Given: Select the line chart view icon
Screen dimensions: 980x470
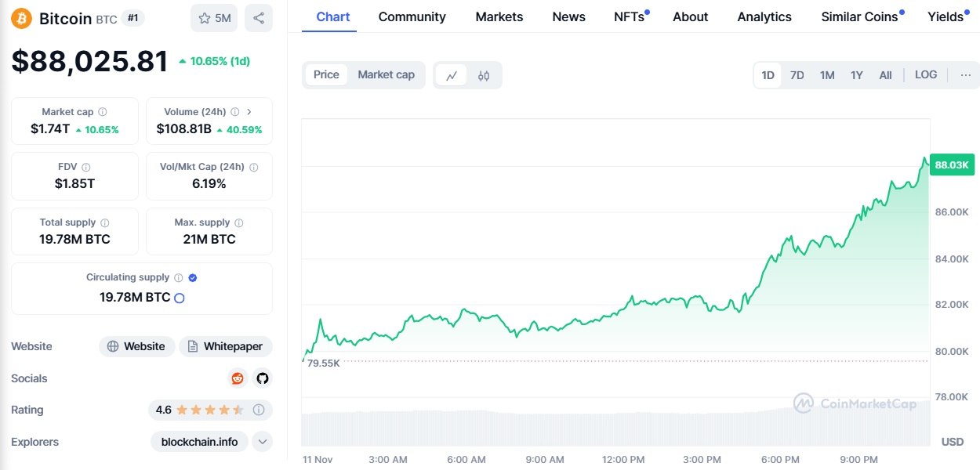Looking at the screenshot, I should (x=452, y=75).
